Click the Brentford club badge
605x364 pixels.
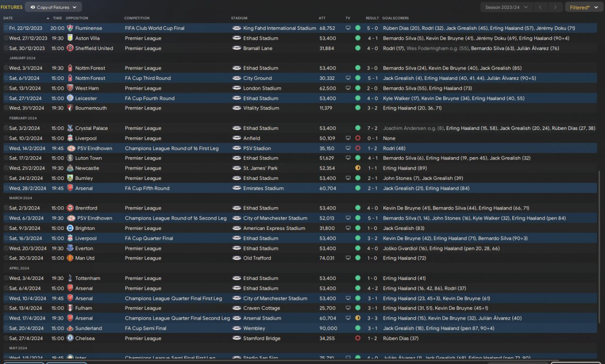coord(70,208)
